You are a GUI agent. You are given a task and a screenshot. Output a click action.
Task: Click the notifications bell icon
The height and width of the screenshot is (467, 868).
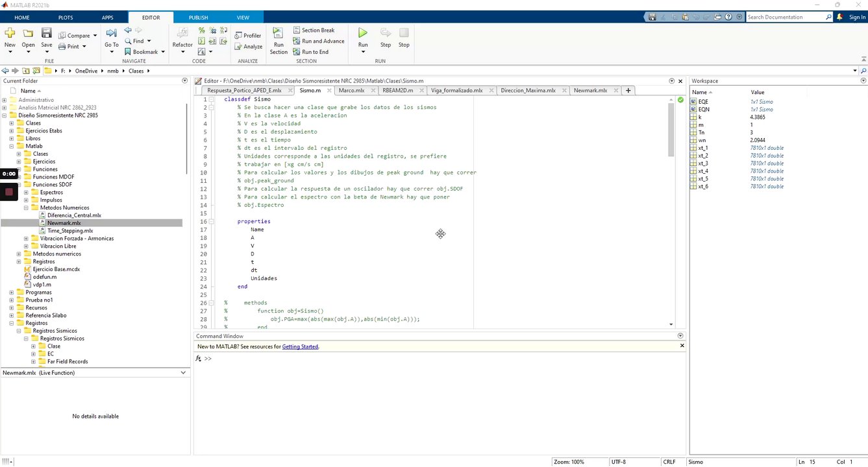pos(839,18)
